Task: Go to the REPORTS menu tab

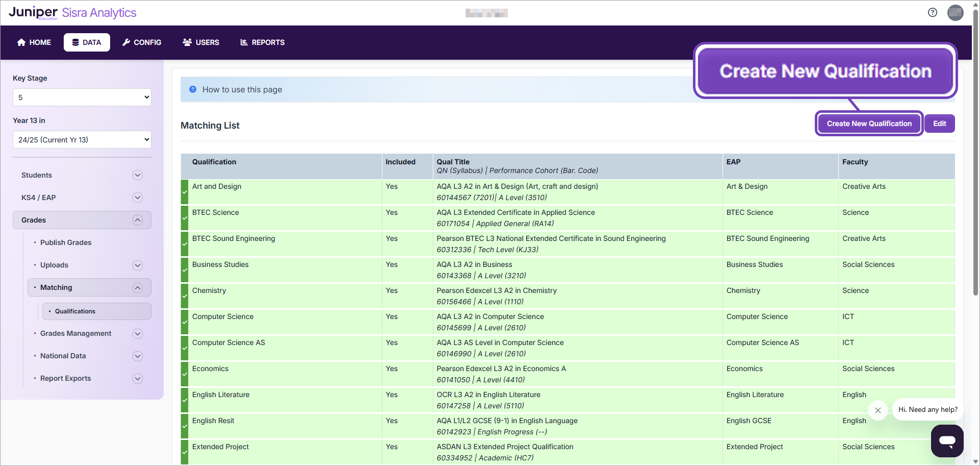Action: (x=263, y=42)
